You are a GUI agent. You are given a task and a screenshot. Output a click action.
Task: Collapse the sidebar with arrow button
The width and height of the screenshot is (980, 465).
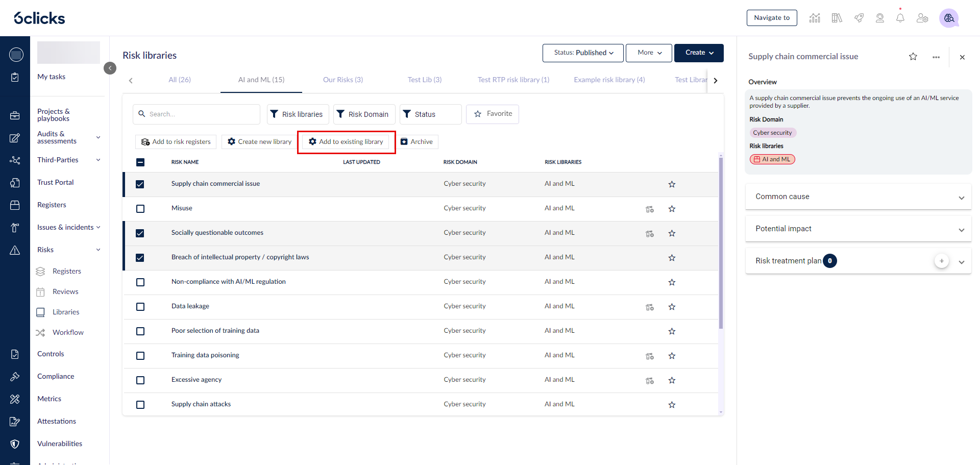point(110,68)
